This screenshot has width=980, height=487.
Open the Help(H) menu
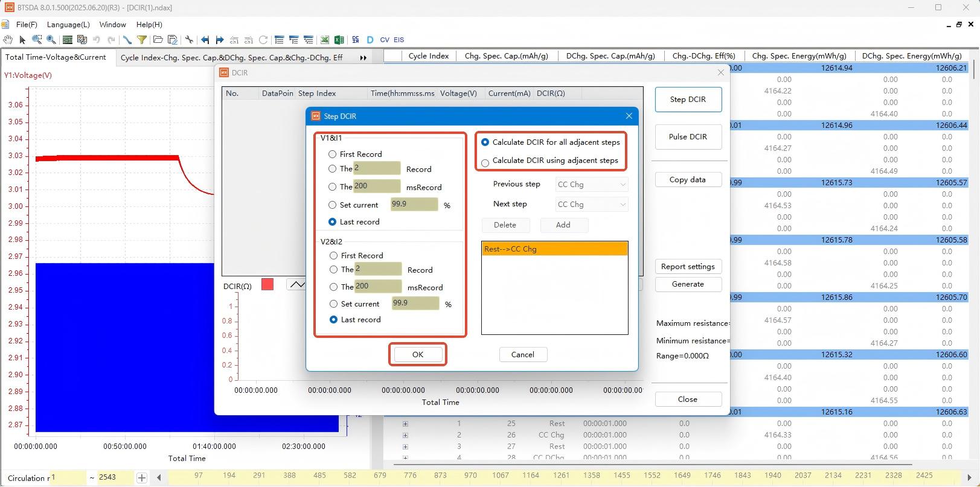[x=149, y=25]
